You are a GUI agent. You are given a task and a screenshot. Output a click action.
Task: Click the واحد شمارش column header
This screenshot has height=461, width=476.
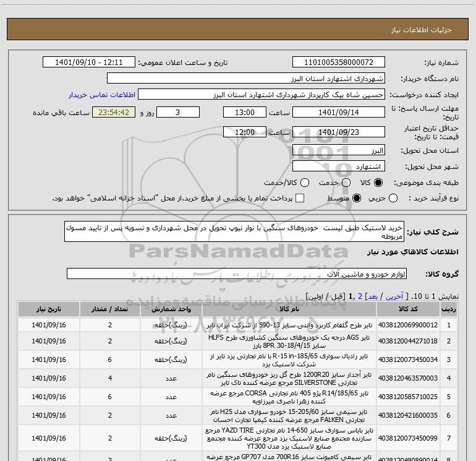pyautogui.click(x=171, y=309)
